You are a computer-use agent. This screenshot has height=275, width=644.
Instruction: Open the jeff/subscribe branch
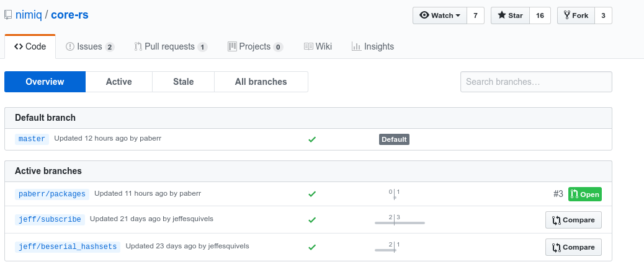coord(50,219)
